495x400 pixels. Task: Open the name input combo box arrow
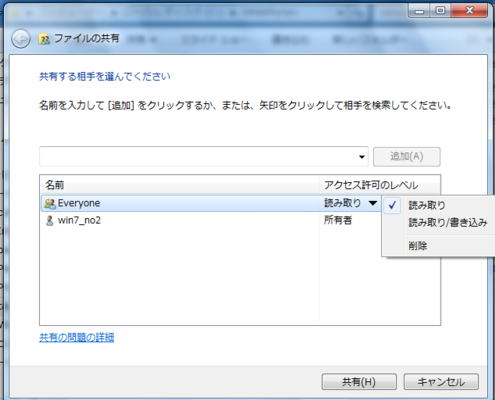[362, 157]
